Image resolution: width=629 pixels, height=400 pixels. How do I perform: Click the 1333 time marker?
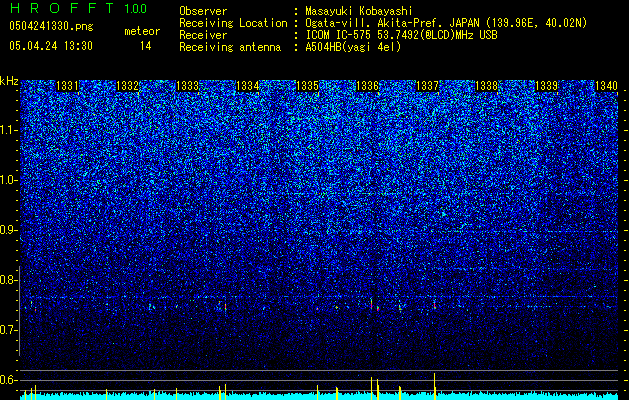187,86
